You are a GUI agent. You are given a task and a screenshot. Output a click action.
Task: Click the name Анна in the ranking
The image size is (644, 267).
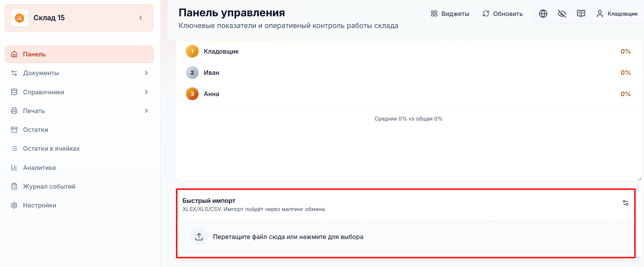(x=212, y=94)
